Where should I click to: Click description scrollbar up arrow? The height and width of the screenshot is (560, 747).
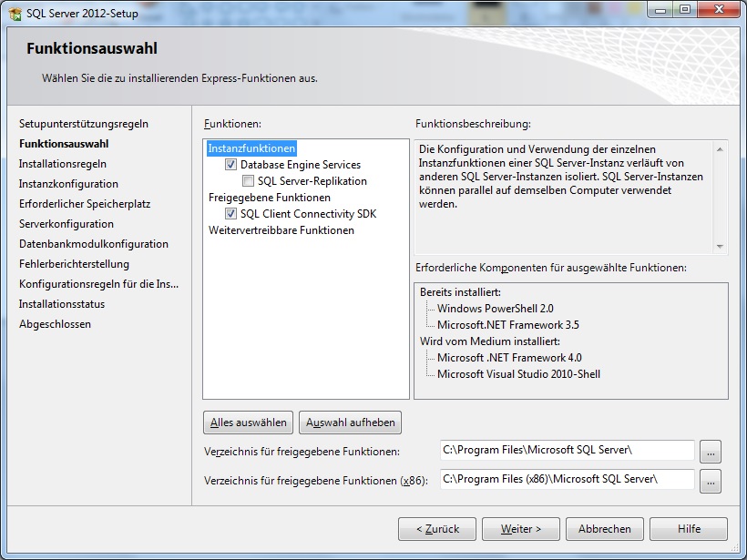720,149
